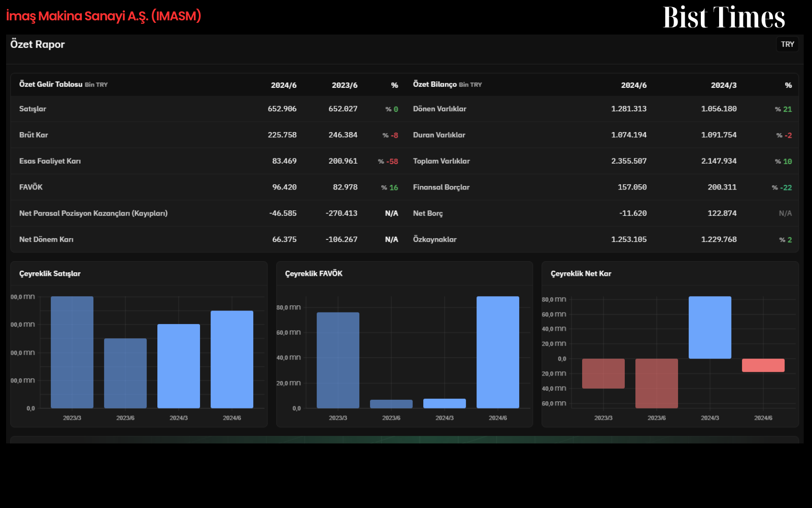This screenshot has width=812, height=508.
Task: Click the Çeyreklik Net Kar chart title
Action: (x=581, y=273)
